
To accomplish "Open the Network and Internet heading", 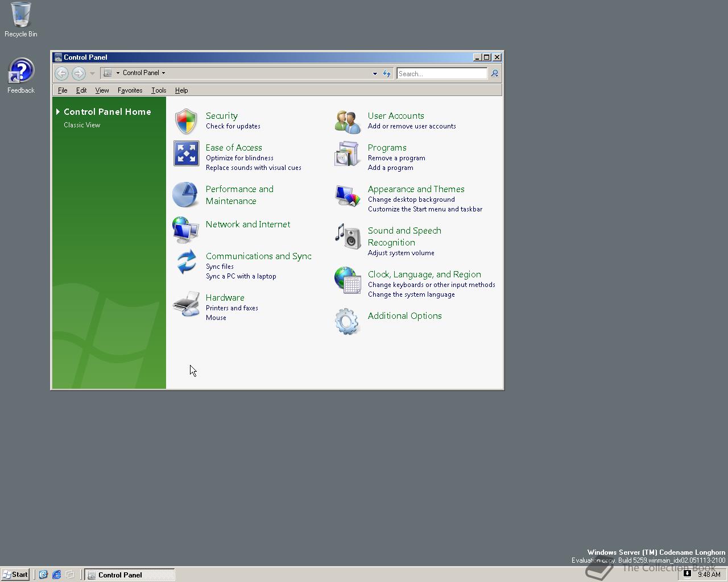I will click(248, 225).
